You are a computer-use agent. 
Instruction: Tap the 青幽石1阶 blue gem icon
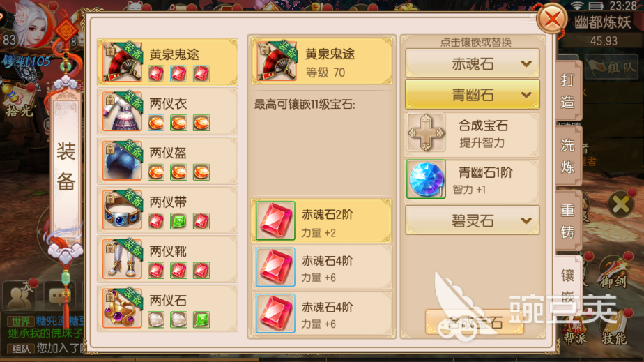tap(426, 179)
